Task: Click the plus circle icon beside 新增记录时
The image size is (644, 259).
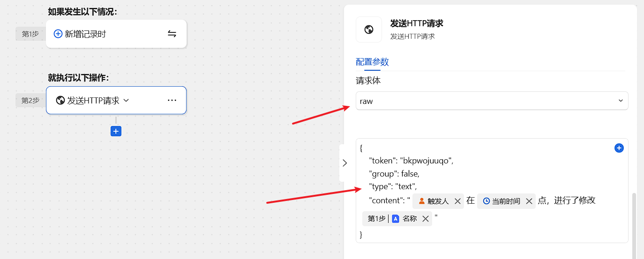Action: [58, 34]
